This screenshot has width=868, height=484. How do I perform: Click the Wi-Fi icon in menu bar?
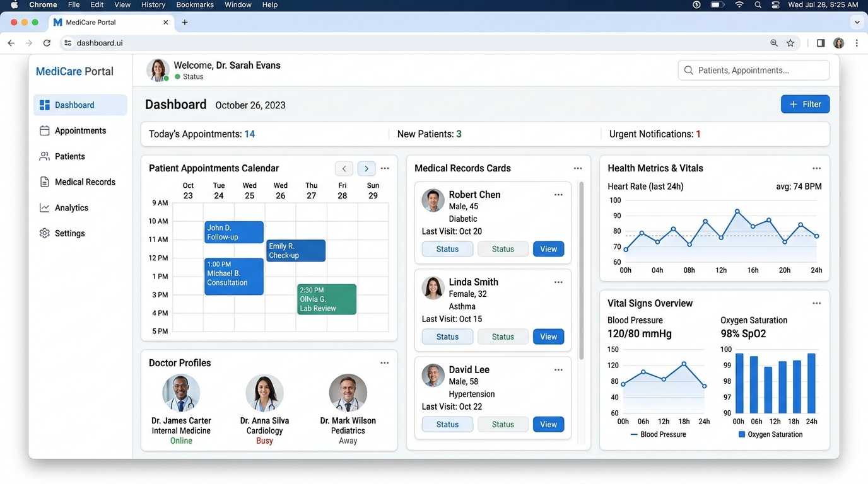739,4
